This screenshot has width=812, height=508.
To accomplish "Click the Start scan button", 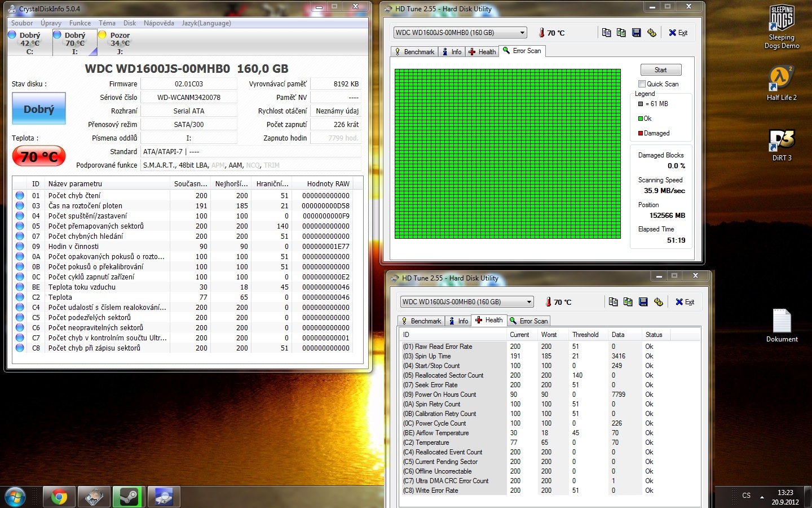I will tap(661, 70).
